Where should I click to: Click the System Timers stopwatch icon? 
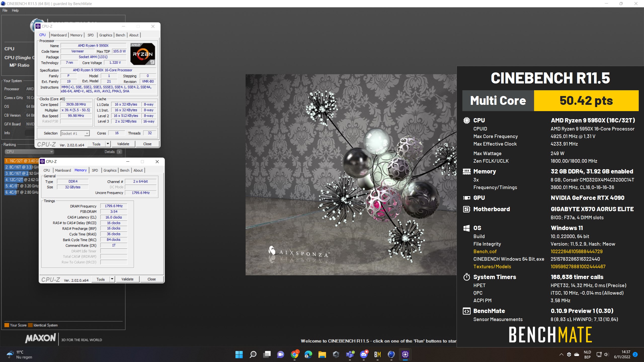point(466,277)
